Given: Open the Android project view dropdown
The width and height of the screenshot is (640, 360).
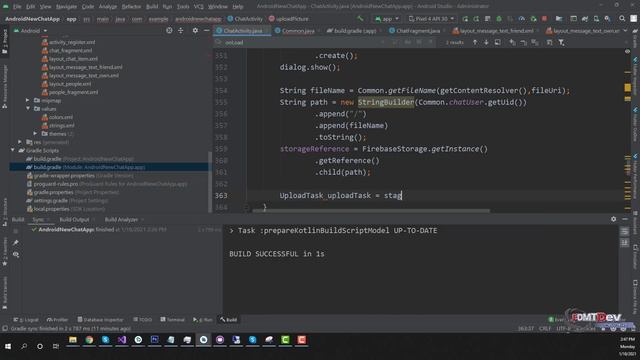Looking at the screenshot, I should click(x=31, y=31).
